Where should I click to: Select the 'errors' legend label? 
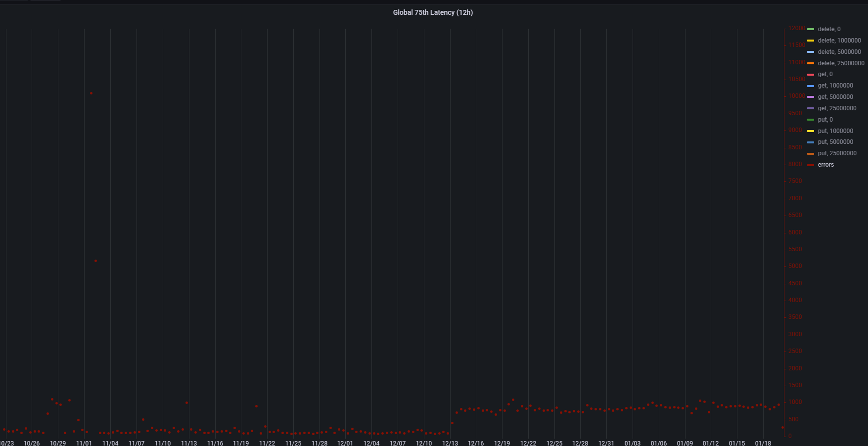(x=825, y=165)
